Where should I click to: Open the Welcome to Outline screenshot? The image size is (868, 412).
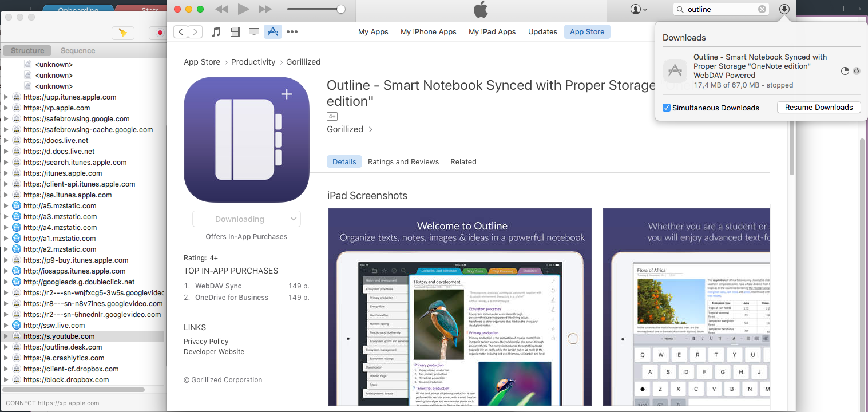pos(460,307)
